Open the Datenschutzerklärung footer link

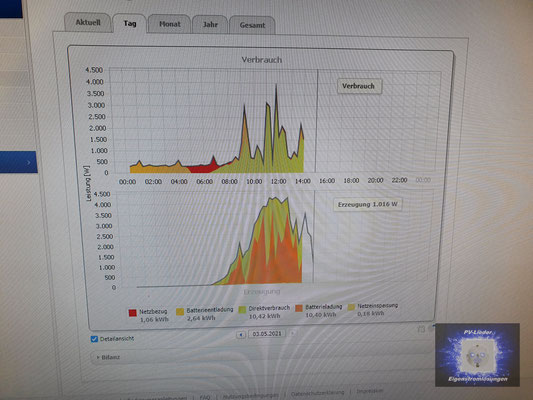pyautogui.click(x=317, y=393)
